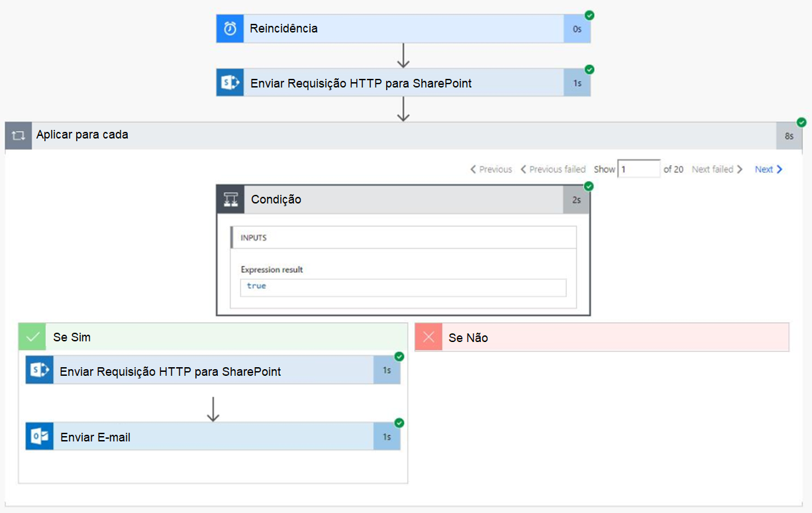Expand the Enviar E-mail action
Screen dimensions: 812x513
[213, 436]
